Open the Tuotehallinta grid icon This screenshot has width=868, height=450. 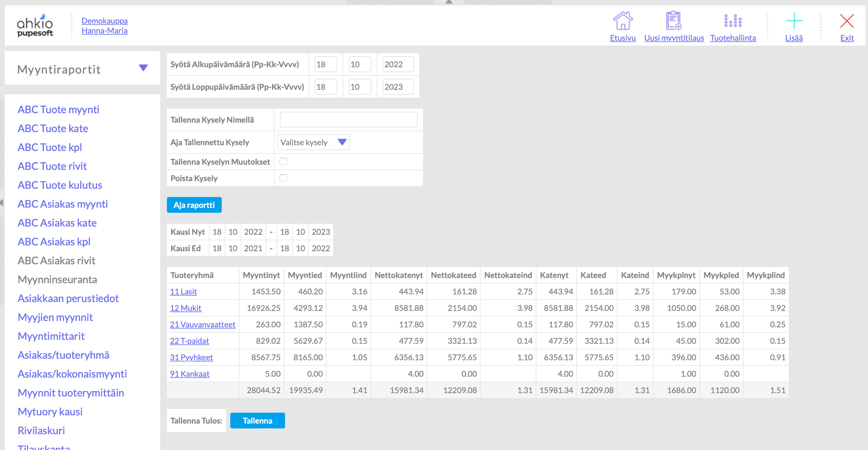pos(733,21)
